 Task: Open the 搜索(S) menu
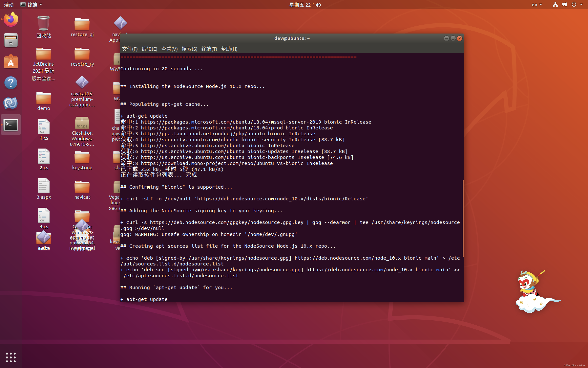(x=189, y=49)
